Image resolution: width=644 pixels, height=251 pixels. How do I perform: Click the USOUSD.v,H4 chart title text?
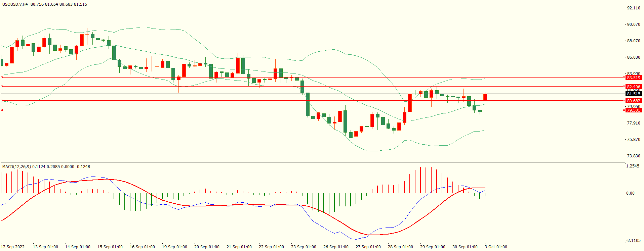pos(15,4)
